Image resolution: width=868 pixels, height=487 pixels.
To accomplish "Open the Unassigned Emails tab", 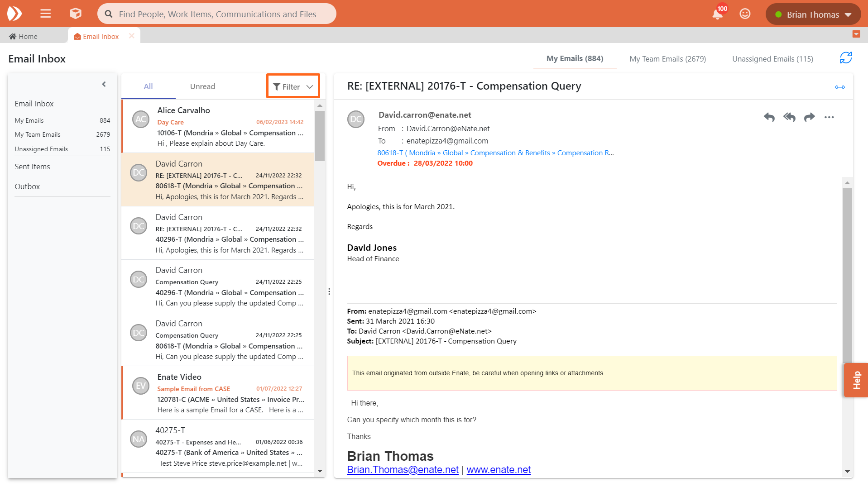I will click(x=772, y=59).
